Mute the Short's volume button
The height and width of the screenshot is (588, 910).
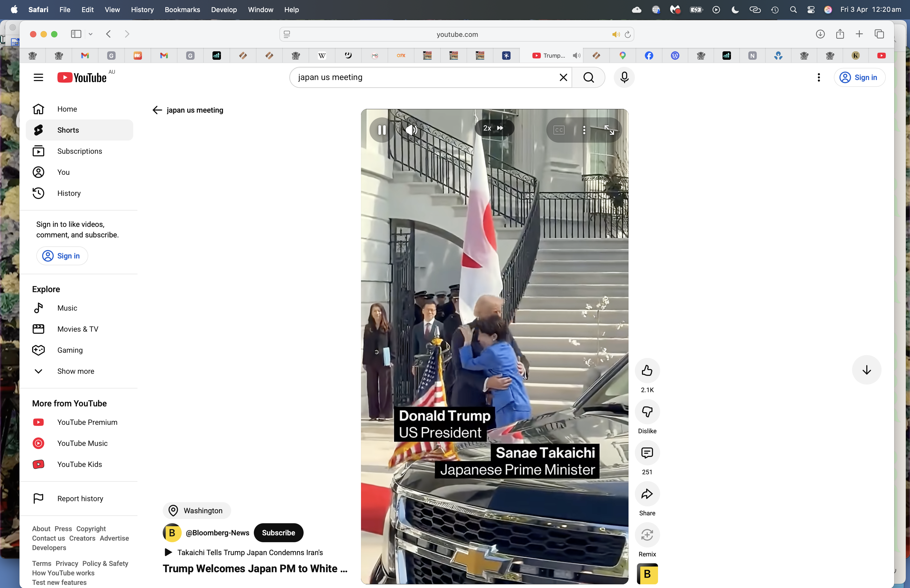coord(411,130)
